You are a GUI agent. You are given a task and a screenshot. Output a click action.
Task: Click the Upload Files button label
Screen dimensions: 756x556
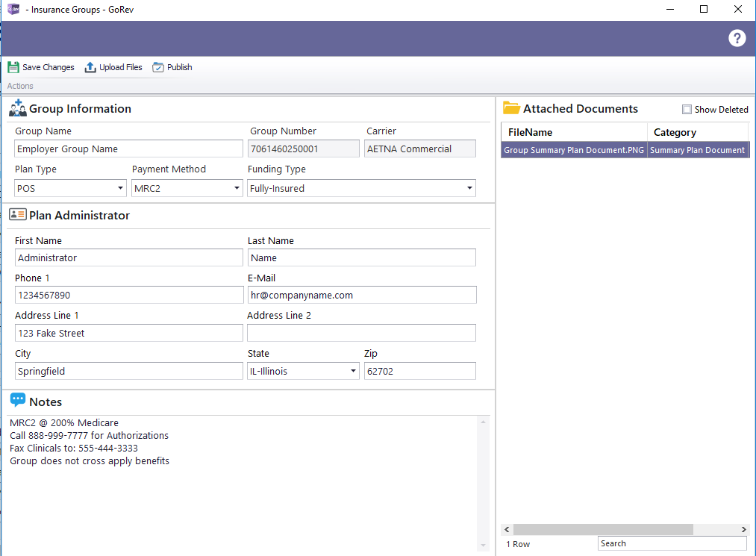121,67
